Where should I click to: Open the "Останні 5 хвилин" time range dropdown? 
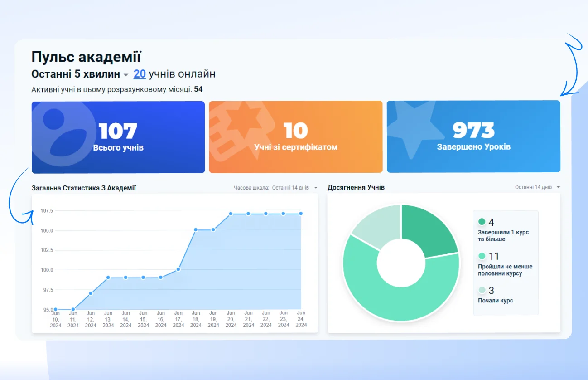point(125,75)
